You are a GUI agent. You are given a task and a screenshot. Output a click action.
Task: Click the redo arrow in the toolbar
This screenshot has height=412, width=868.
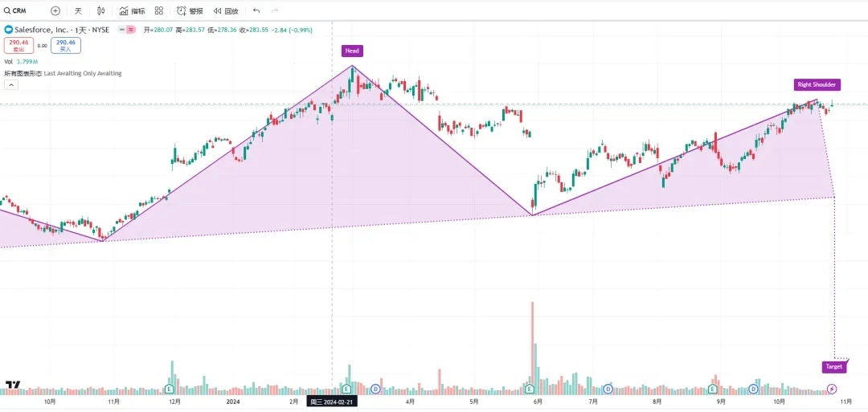click(x=276, y=11)
